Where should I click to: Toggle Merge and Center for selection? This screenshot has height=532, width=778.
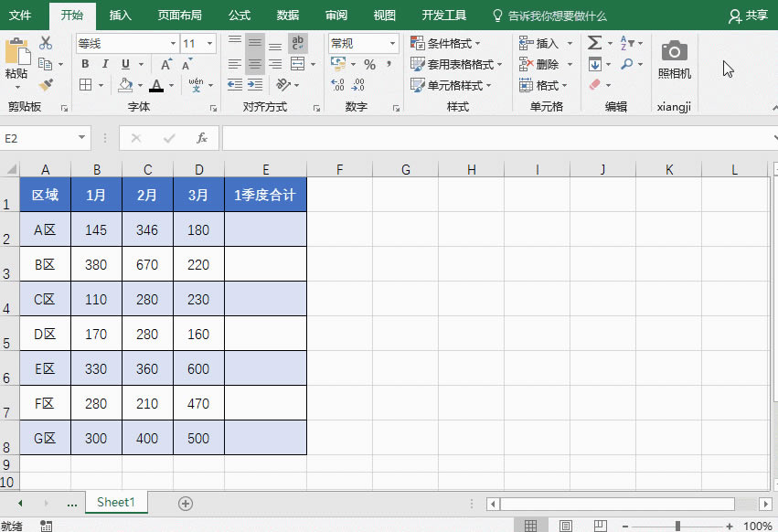click(298, 64)
